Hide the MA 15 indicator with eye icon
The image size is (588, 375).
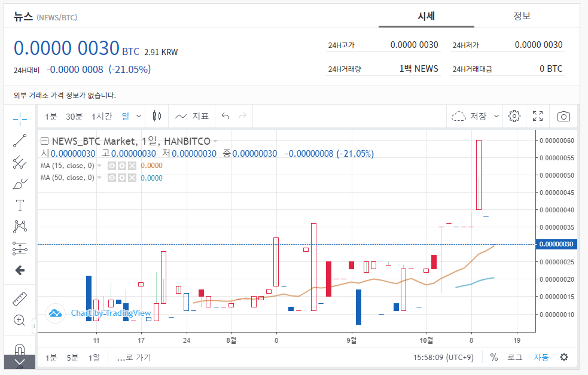pos(112,166)
